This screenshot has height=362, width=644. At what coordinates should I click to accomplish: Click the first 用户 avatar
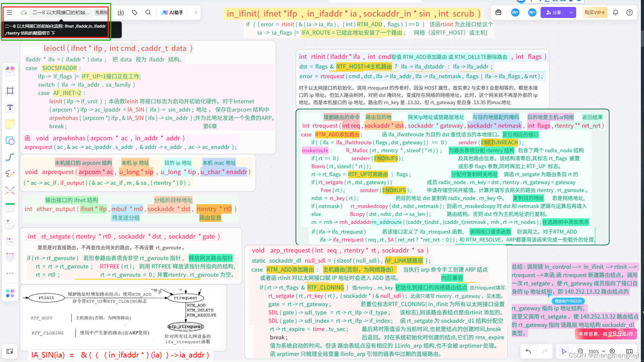coord(515,12)
